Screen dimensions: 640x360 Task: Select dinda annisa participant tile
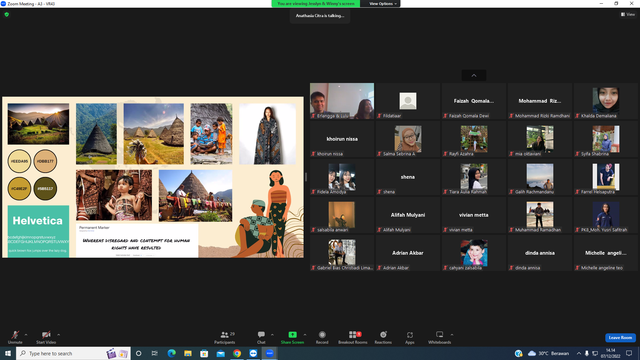pyautogui.click(x=540, y=253)
